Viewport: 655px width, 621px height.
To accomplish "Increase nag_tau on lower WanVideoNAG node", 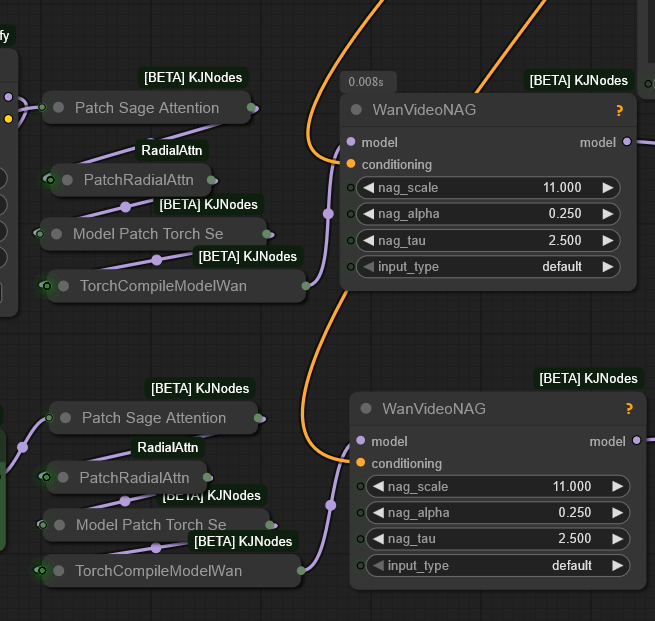I will click(617, 539).
